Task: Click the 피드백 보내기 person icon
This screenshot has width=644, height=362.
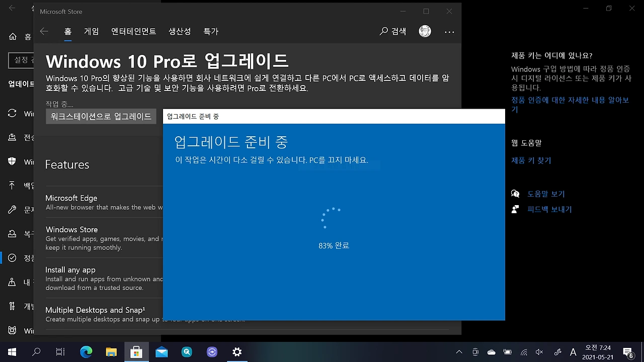Action: click(515, 209)
